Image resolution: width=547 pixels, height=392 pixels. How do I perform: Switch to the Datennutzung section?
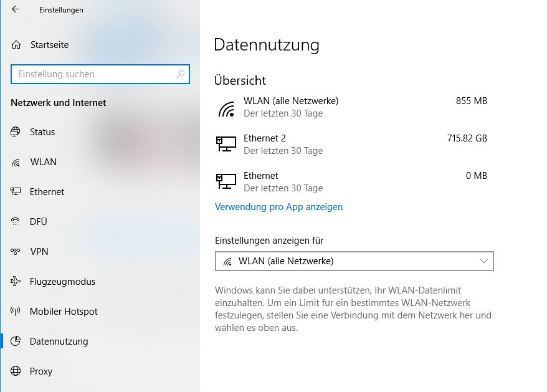pos(59,342)
